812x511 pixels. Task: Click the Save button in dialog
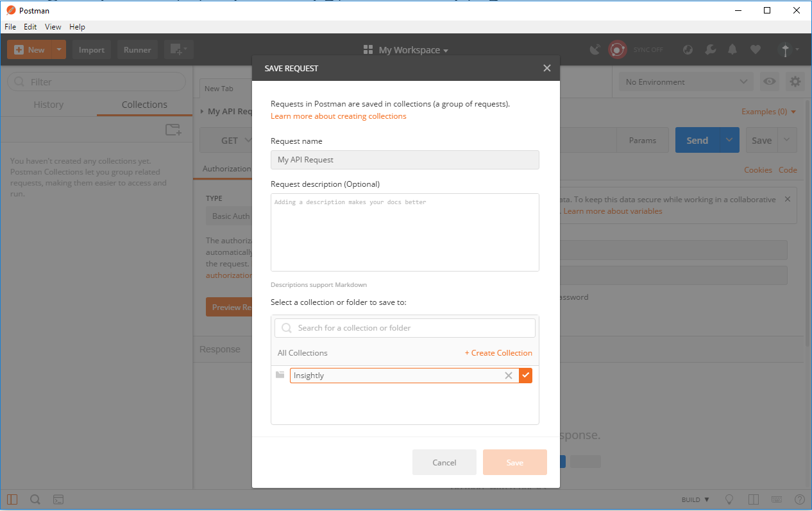coord(515,462)
